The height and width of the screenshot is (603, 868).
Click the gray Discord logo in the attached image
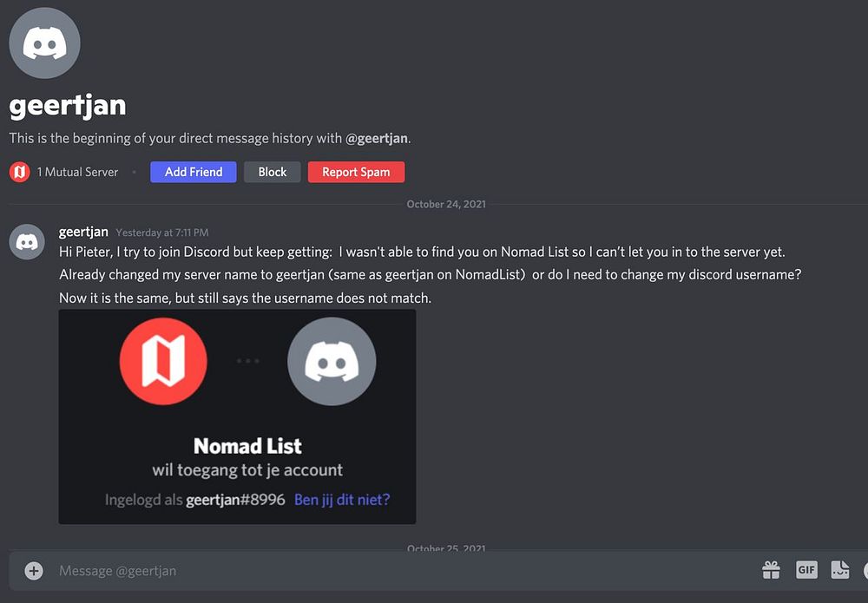(332, 361)
